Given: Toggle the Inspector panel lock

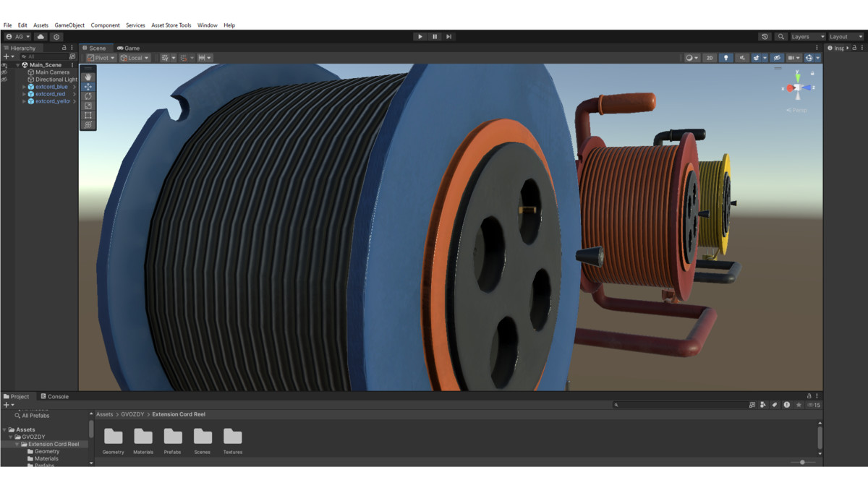Looking at the screenshot, I should pos(855,48).
